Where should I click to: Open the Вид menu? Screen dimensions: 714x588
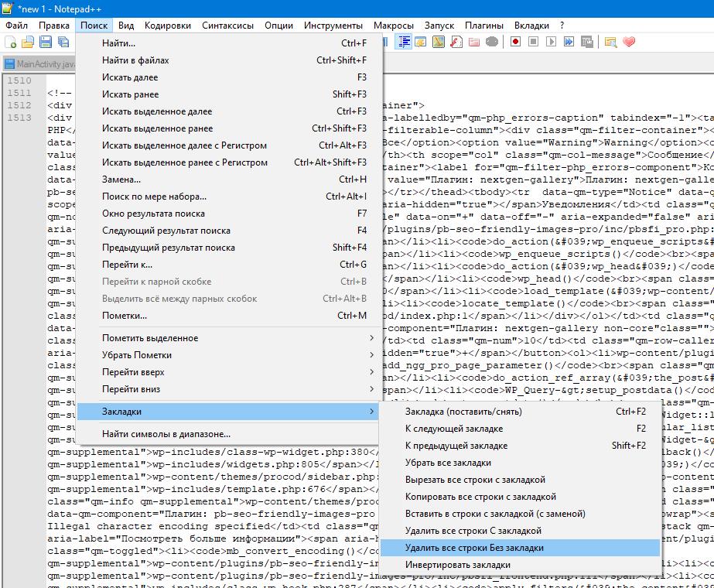(126, 26)
